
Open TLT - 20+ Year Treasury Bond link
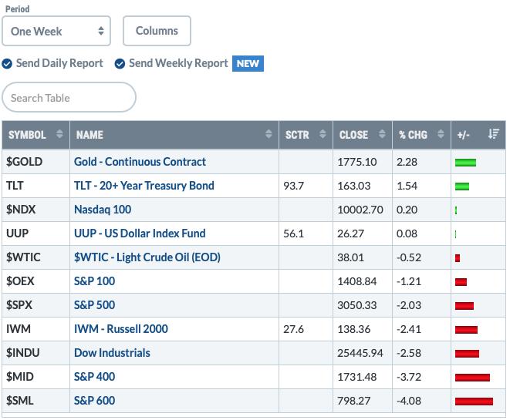pyautogui.click(x=144, y=186)
